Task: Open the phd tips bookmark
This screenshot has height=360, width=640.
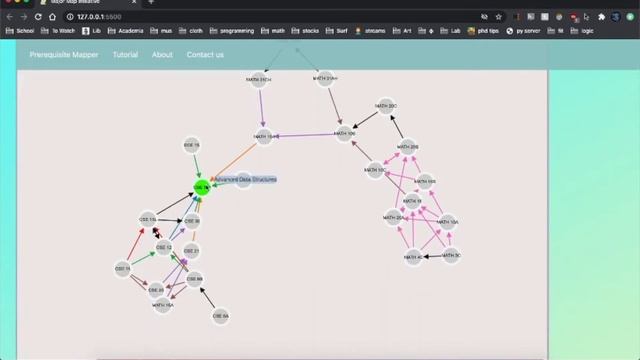Action: 483,31
